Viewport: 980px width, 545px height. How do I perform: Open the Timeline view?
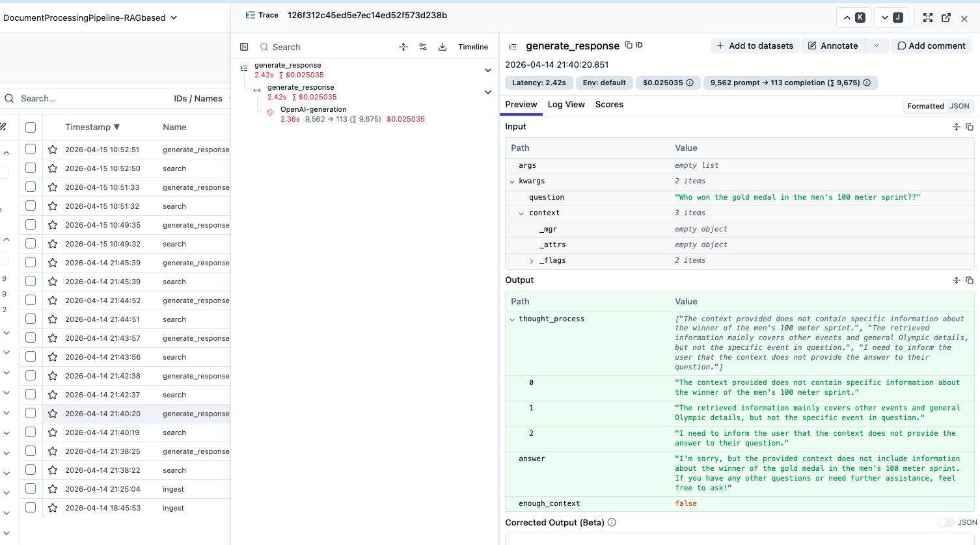pos(473,47)
